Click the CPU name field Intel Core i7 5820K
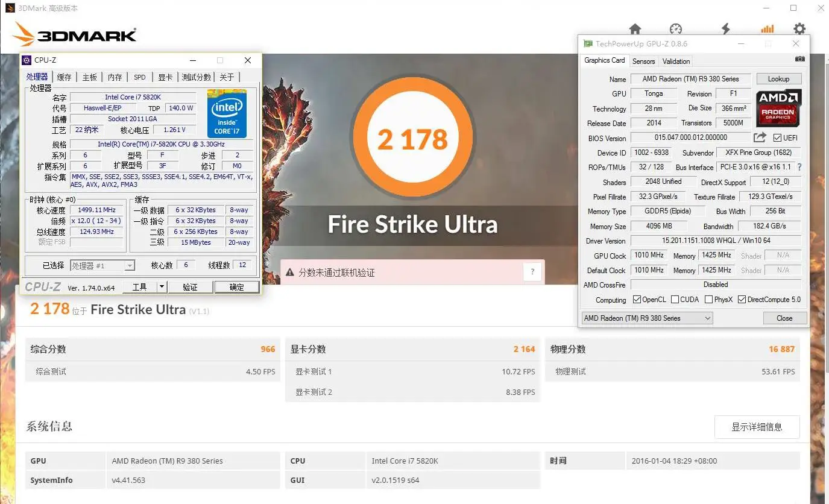Viewport: 829px width, 504px height. [133, 97]
